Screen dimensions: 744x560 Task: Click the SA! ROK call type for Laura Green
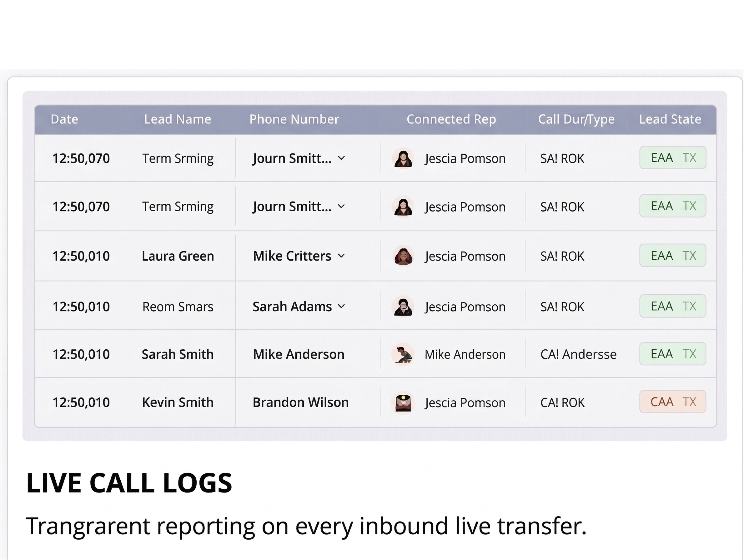562,256
